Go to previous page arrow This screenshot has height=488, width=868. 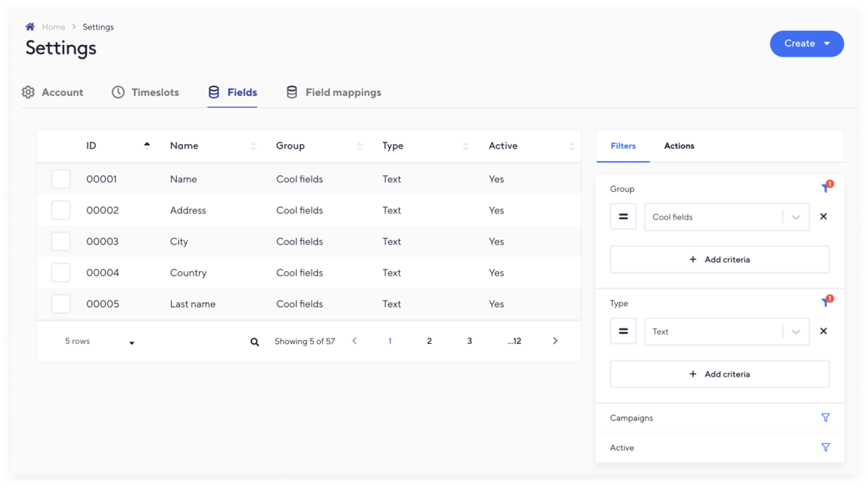(x=355, y=341)
